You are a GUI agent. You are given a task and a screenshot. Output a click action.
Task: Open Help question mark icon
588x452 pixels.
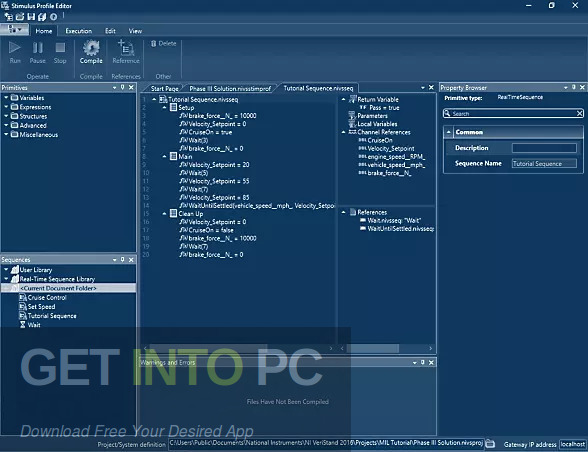point(53,17)
